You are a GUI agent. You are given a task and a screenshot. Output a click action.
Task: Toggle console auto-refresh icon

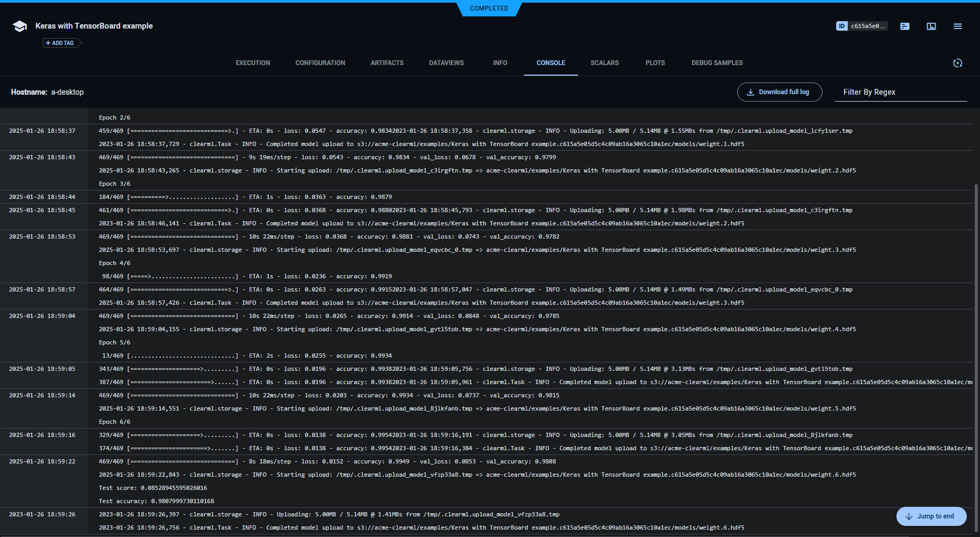[x=958, y=63]
